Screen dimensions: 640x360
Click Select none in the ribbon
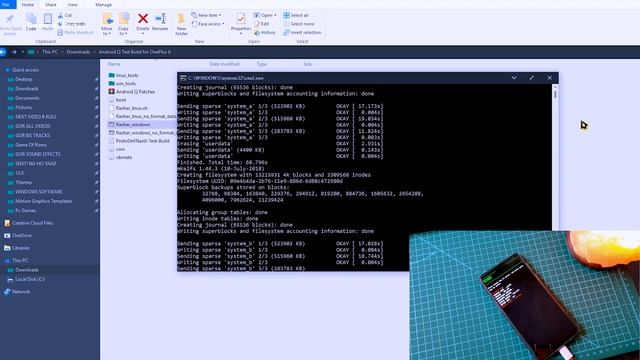[299, 24]
